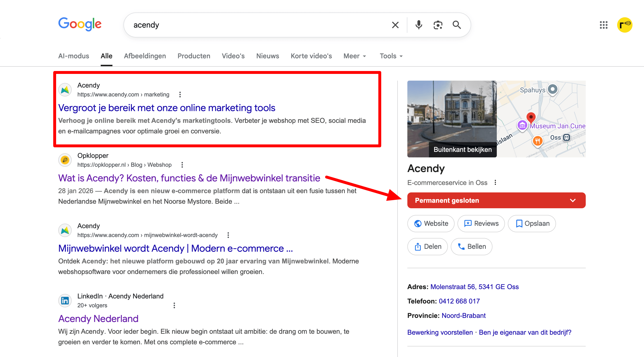Click the red location pin on the map
Image resolution: width=644 pixels, height=357 pixels.
(x=531, y=118)
